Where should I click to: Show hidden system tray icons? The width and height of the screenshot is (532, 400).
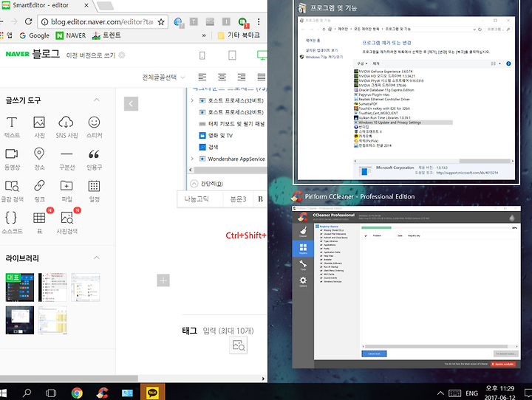click(440, 393)
